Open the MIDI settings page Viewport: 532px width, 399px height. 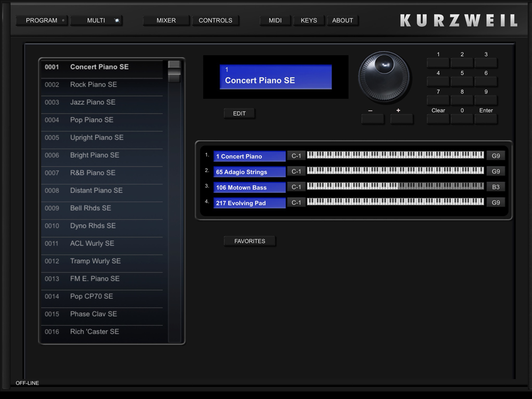[x=275, y=20]
